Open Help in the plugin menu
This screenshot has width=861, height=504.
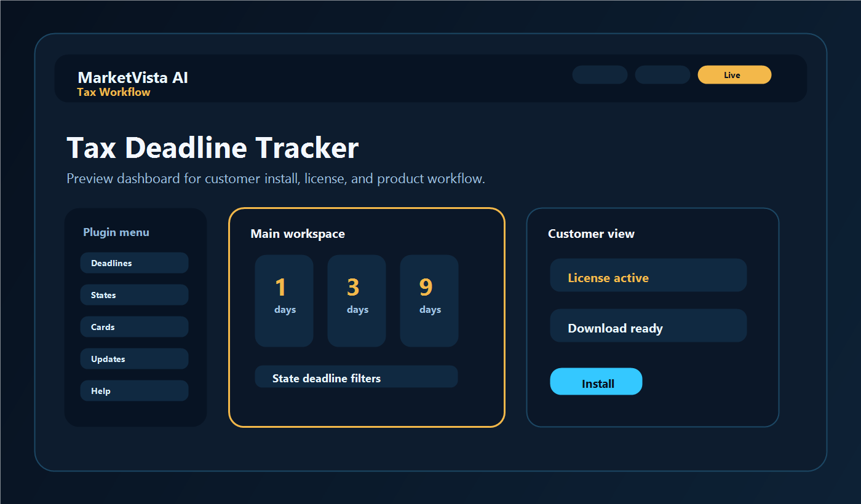point(134,391)
